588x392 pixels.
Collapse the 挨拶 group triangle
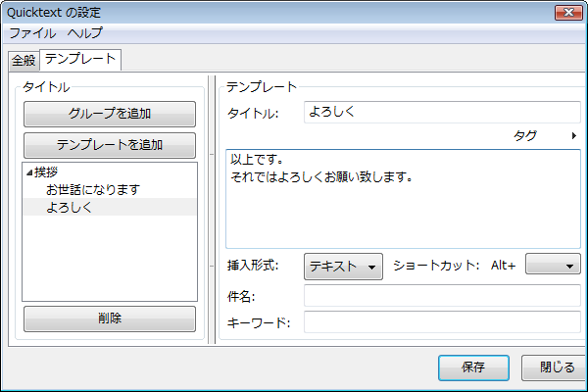click(x=29, y=172)
